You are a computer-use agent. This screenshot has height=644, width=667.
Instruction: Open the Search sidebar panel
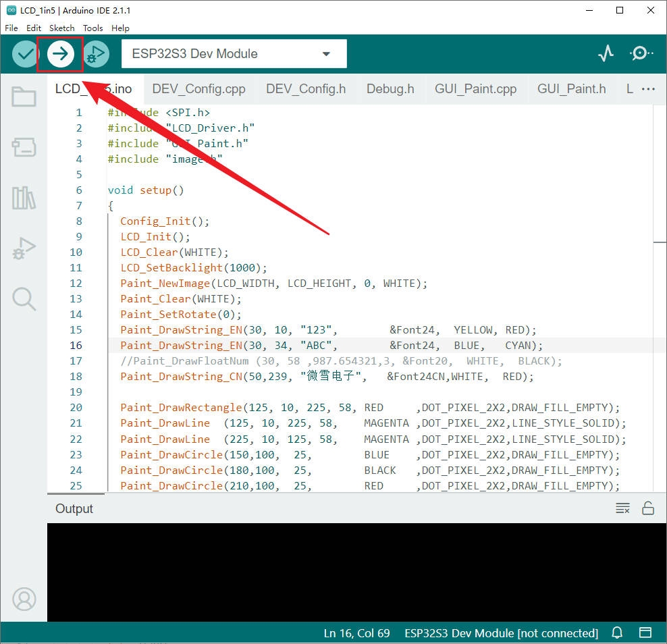point(24,299)
